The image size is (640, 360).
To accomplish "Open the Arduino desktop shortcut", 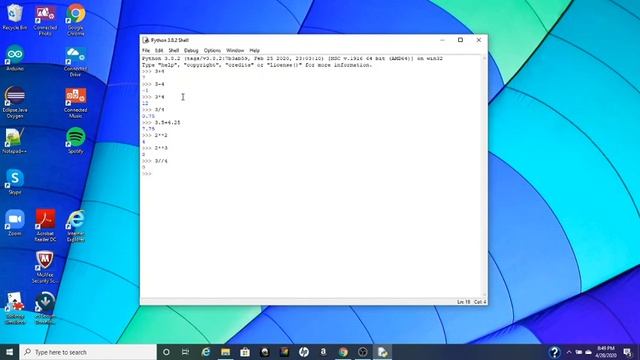I will [x=15, y=58].
